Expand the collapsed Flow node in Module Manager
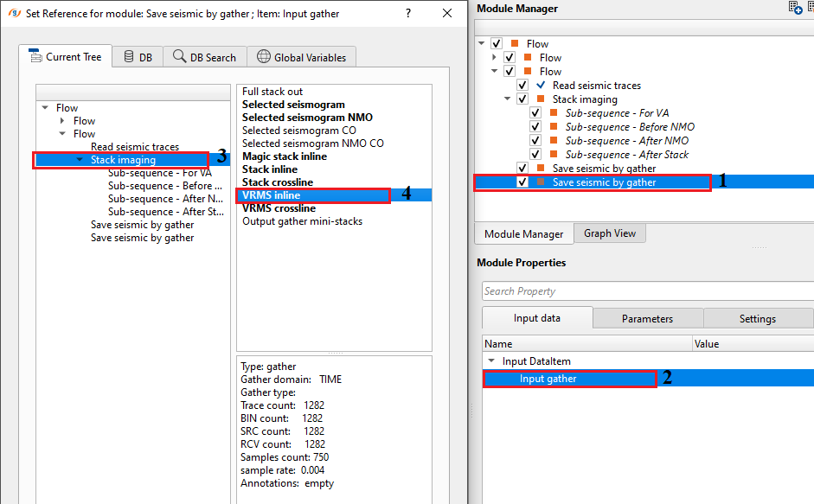814x504 pixels. click(495, 58)
